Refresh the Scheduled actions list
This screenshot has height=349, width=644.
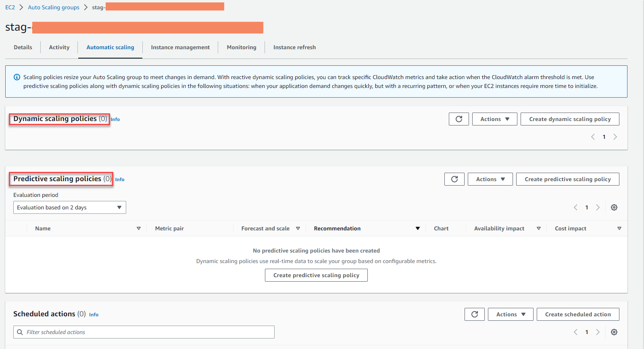click(475, 314)
